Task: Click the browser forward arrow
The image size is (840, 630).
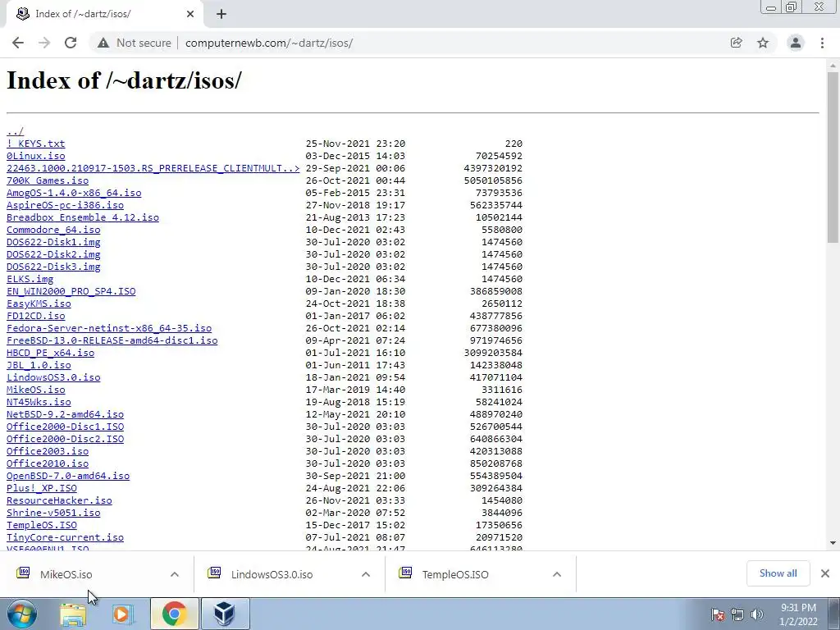Action: coord(44,43)
